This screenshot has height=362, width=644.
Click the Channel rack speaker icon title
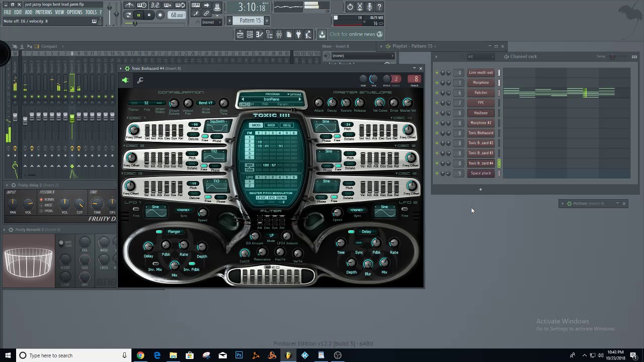[506, 56]
